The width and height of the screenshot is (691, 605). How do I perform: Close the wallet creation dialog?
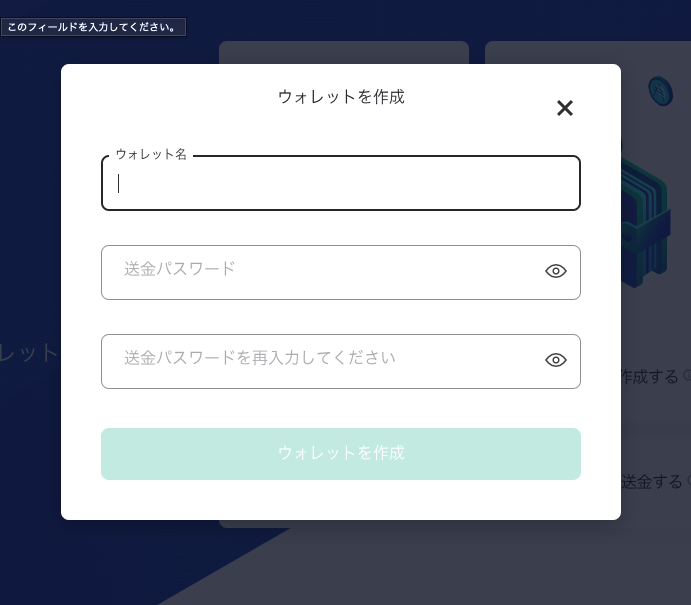coord(565,108)
